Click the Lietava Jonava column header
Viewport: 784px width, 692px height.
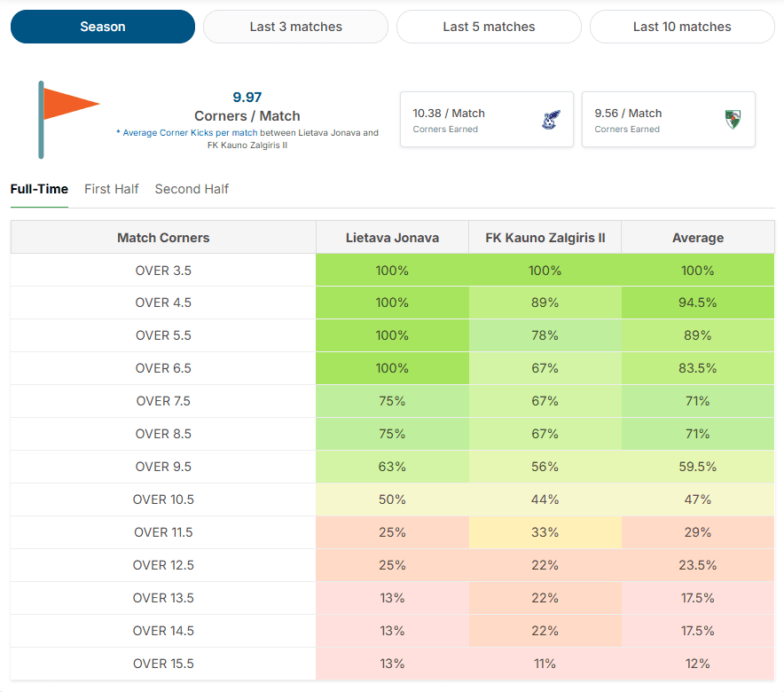392,238
